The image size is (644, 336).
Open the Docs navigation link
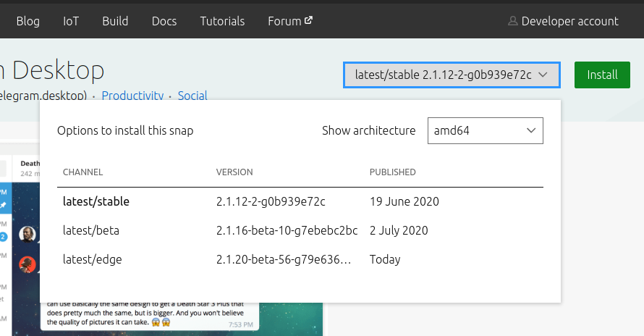pos(164,21)
